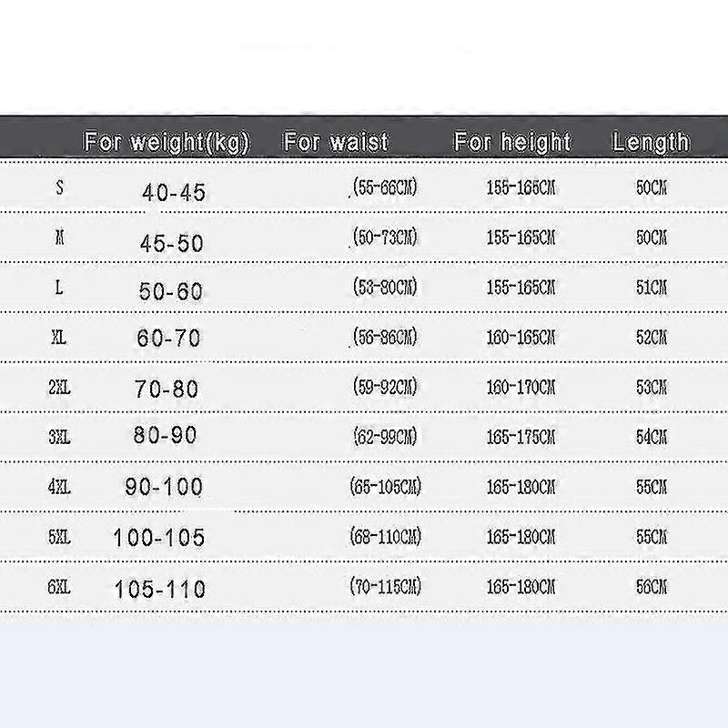The width and height of the screenshot is (728, 728).
Task: Click the 56CM length cell
Action: pos(652,587)
